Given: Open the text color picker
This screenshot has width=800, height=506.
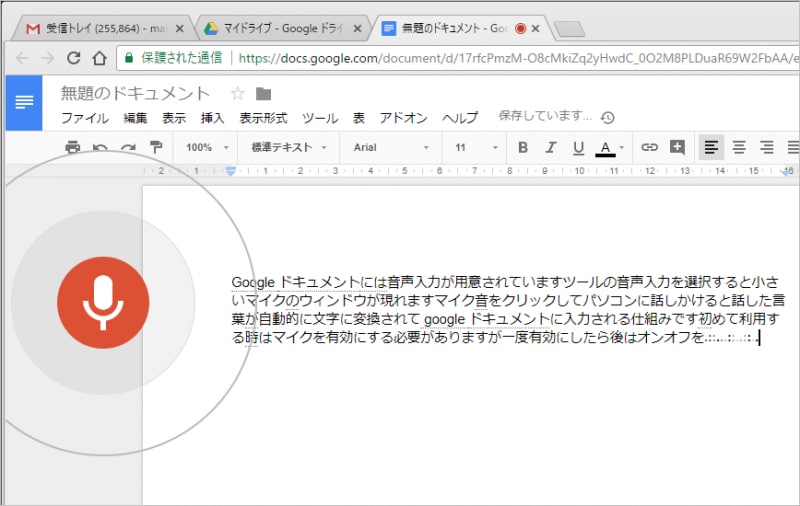Looking at the screenshot, I should (609, 148).
